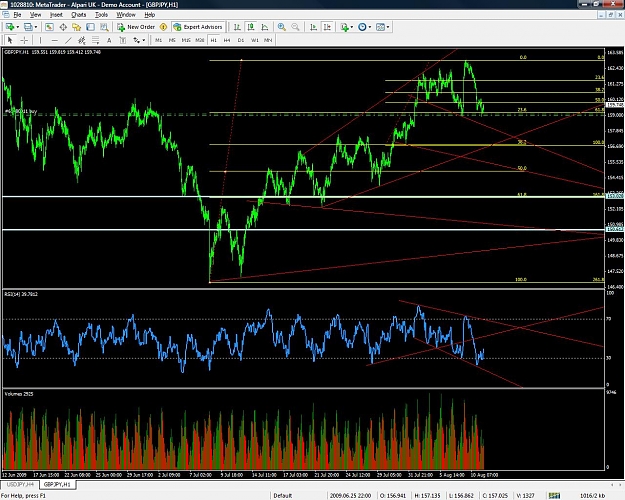The height and width of the screenshot is (500, 625).
Task: Expand the New Chart dropdown arrow
Action: pyautogui.click(x=18, y=27)
